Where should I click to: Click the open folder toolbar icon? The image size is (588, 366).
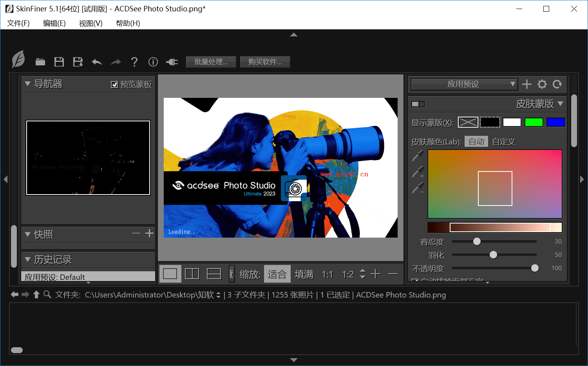point(40,62)
